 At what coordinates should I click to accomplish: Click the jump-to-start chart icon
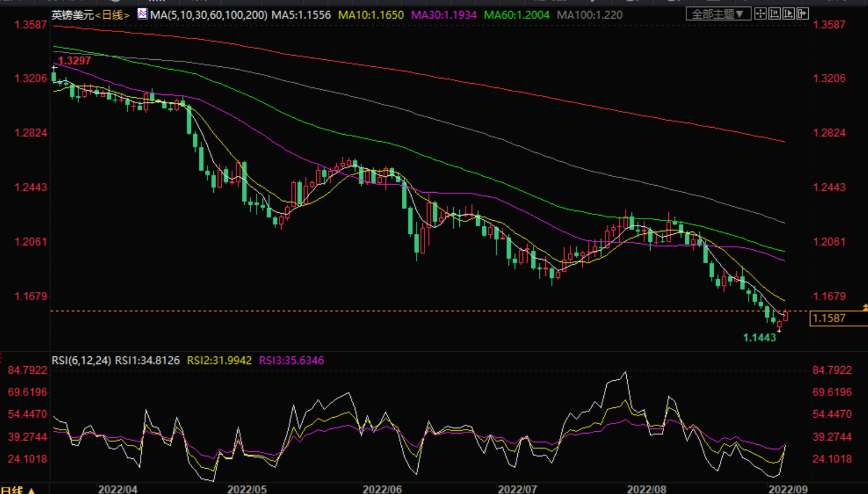[774, 13]
